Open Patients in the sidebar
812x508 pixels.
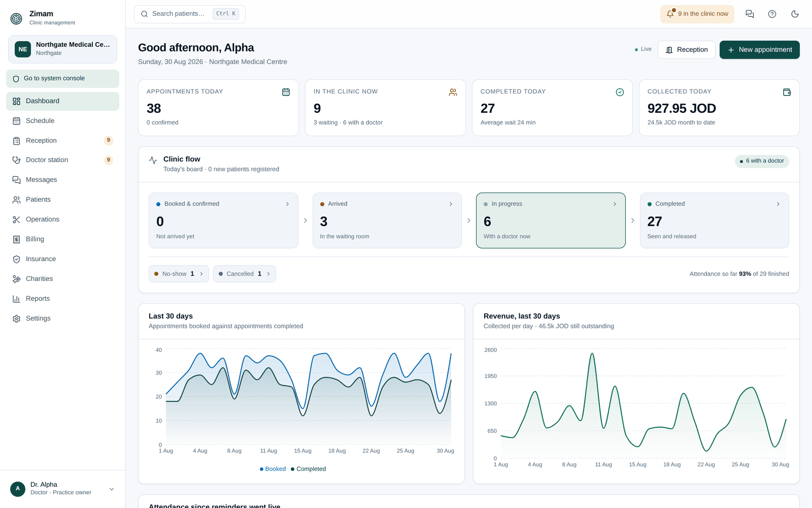[x=62, y=200]
